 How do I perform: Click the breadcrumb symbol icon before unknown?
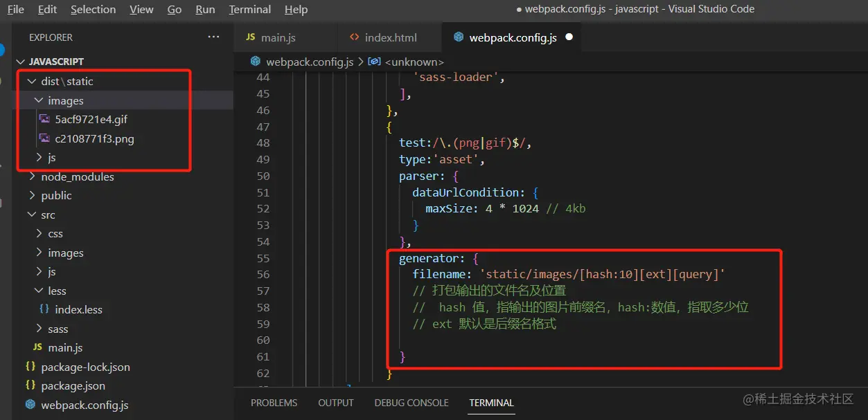[x=375, y=62]
